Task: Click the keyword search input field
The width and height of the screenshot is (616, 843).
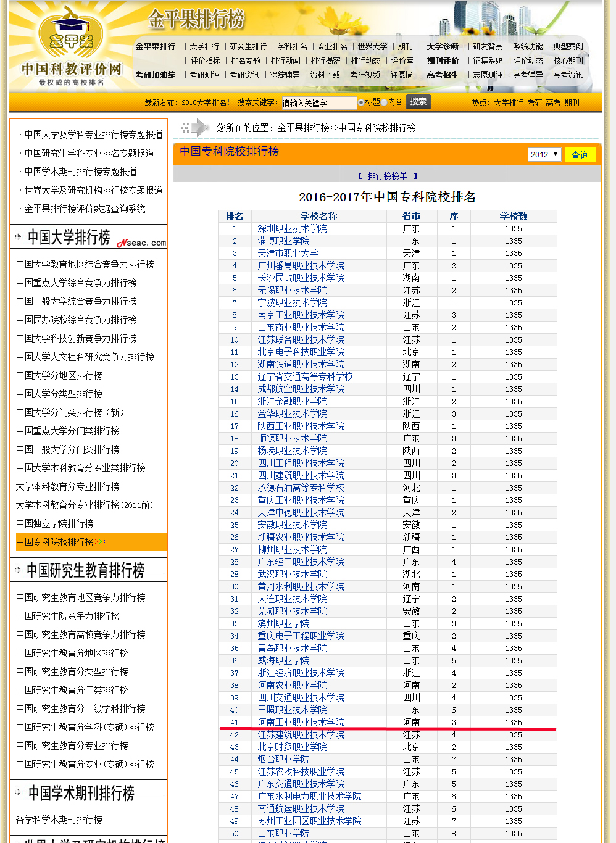Action: coord(318,103)
